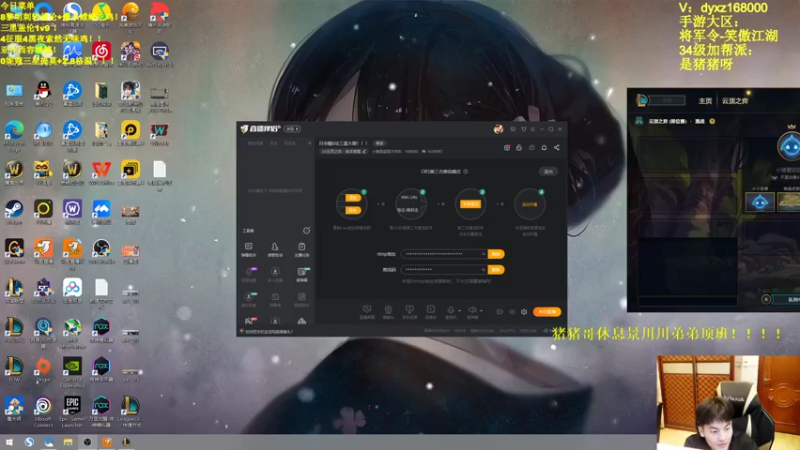Expand the speaker dropdown arrow
The image size is (800, 450).
[x=481, y=310]
